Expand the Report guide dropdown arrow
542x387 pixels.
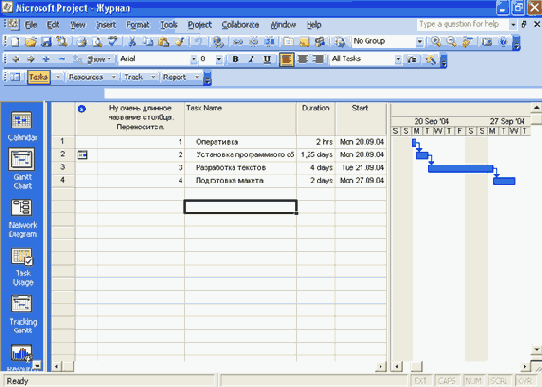tap(197, 77)
